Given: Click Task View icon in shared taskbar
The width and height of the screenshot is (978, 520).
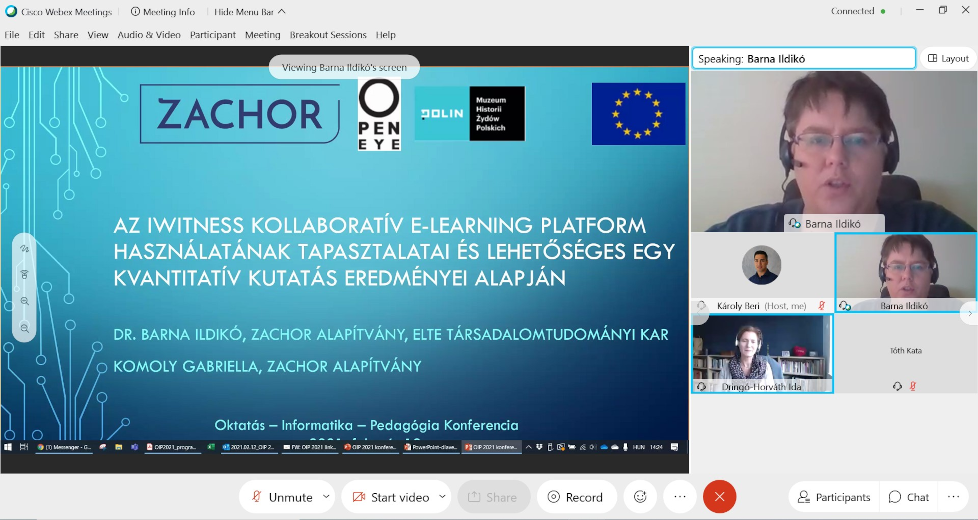Looking at the screenshot, I should 24,447.
